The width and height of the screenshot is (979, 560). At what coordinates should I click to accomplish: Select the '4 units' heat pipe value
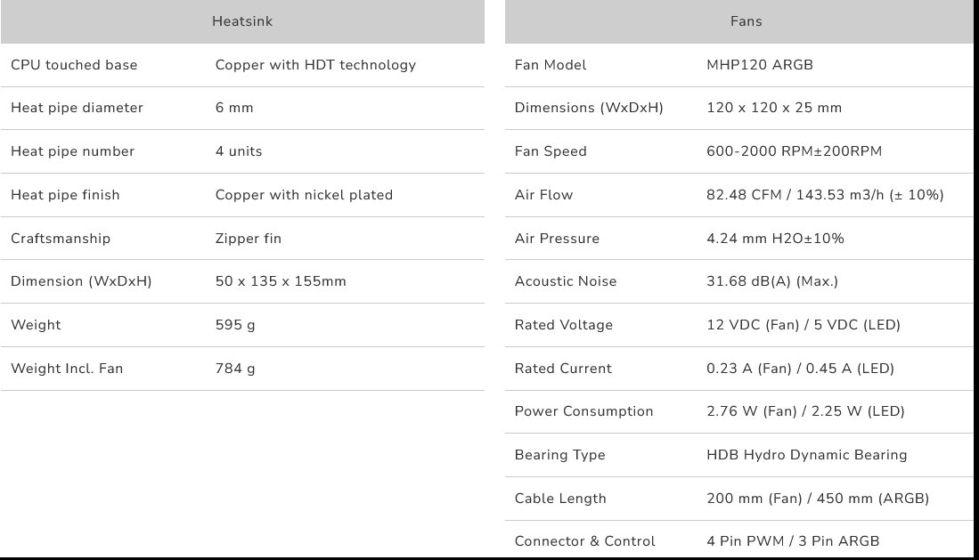239,151
